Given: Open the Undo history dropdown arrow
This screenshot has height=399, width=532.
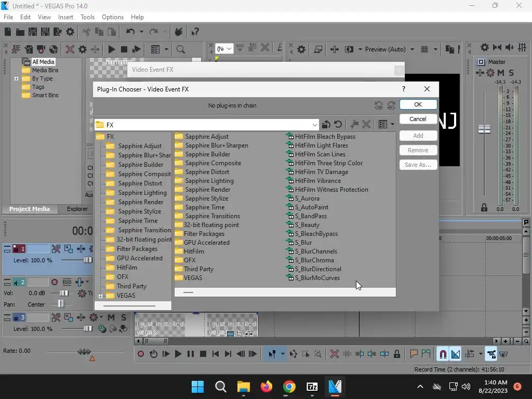Looking at the screenshot, I should coord(141,32).
